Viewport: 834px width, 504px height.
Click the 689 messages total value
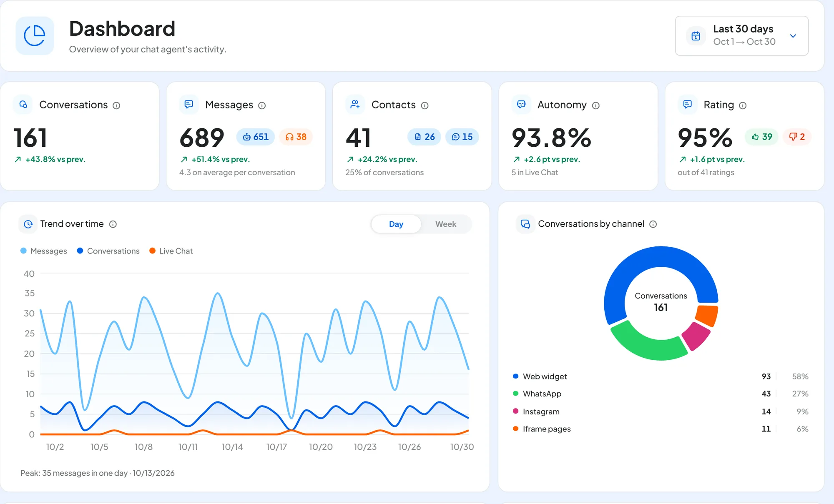coord(202,138)
